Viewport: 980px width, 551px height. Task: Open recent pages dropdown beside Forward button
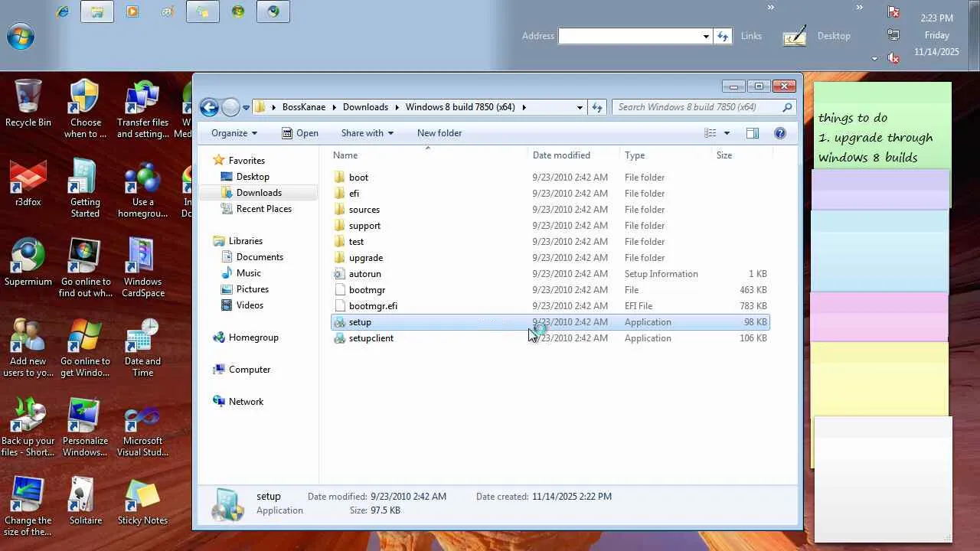point(246,108)
